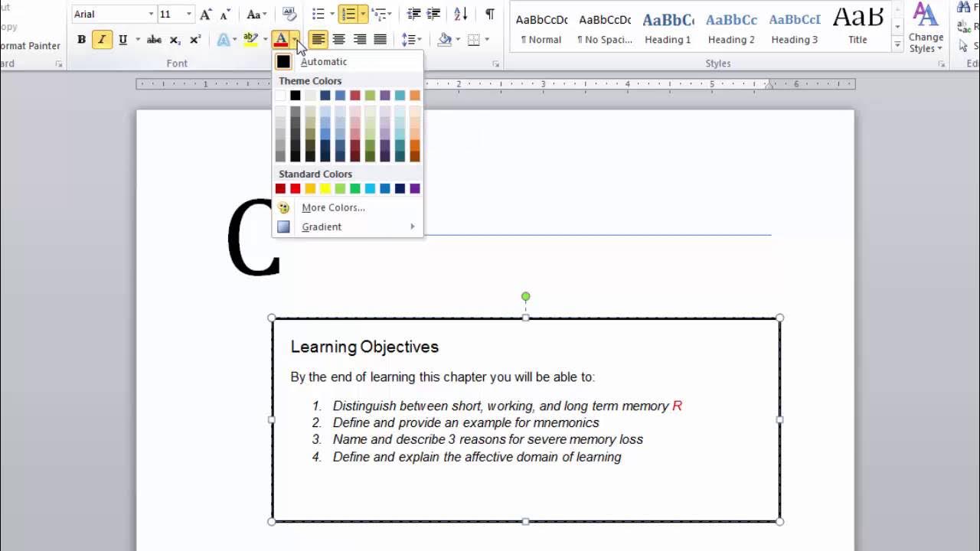Open the Change Case dropdown
The height and width of the screenshot is (551, 980).
tap(256, 15)
